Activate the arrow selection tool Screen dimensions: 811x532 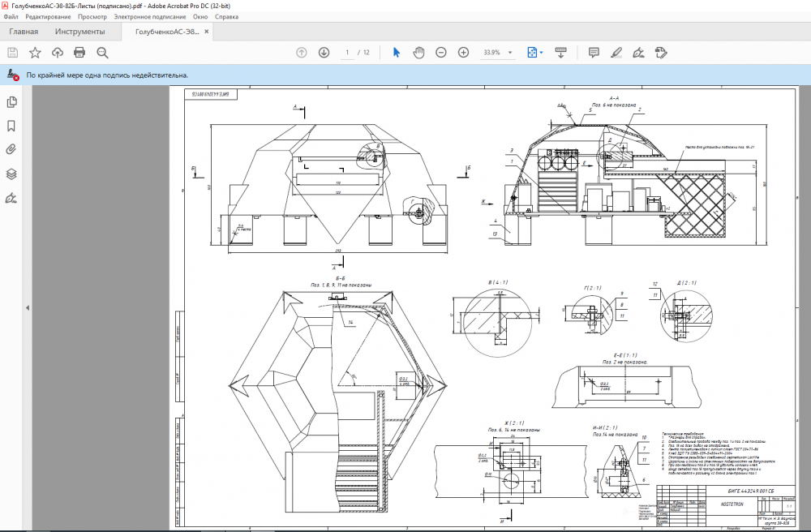(x=397, y=53)
